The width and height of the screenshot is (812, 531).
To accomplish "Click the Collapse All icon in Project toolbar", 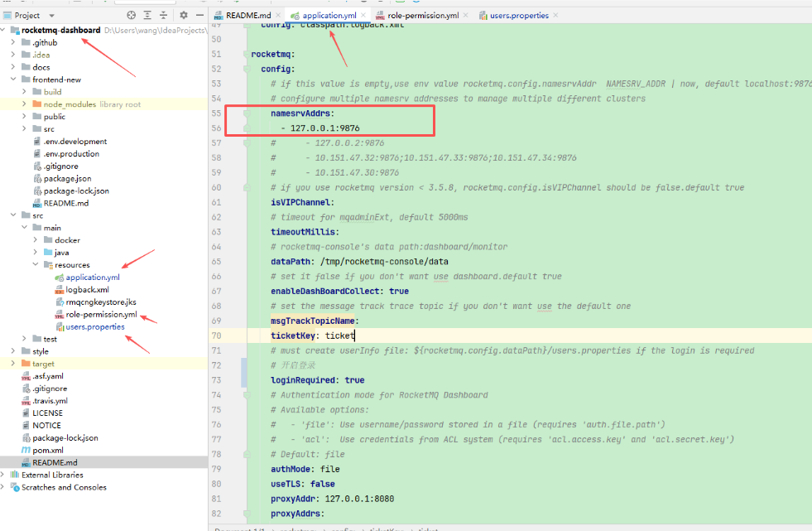I will [x=164, y=15].
